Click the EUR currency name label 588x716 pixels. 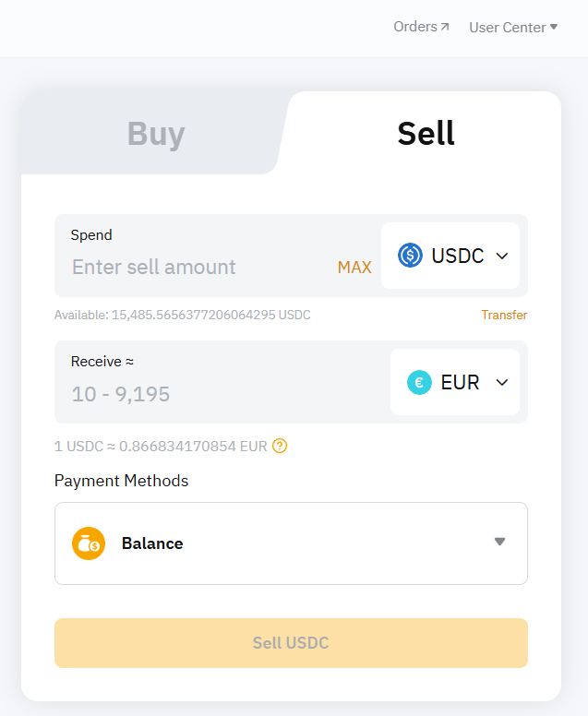(460, 382)
